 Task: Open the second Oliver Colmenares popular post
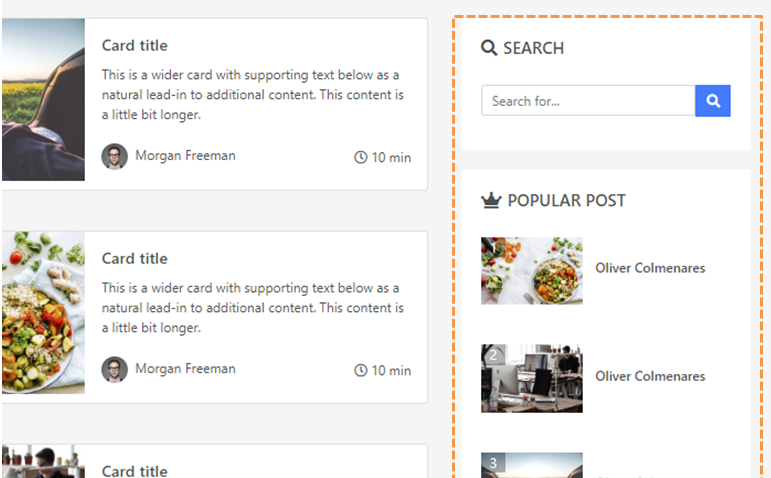[650, 376]
